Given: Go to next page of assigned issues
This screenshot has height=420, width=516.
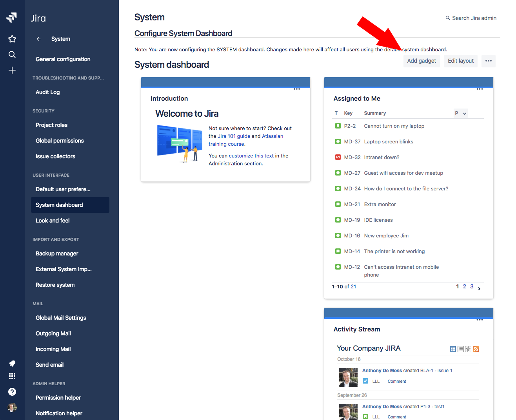Looking at the screenshot, I should point(479,289).
